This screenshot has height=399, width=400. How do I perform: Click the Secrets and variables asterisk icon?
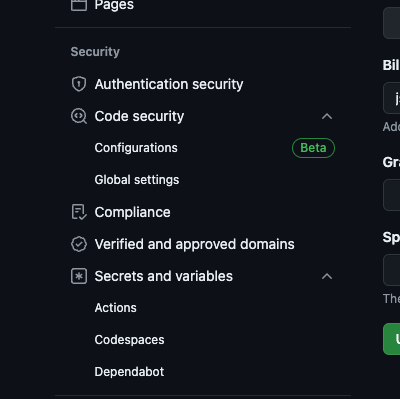coord(79,276)
